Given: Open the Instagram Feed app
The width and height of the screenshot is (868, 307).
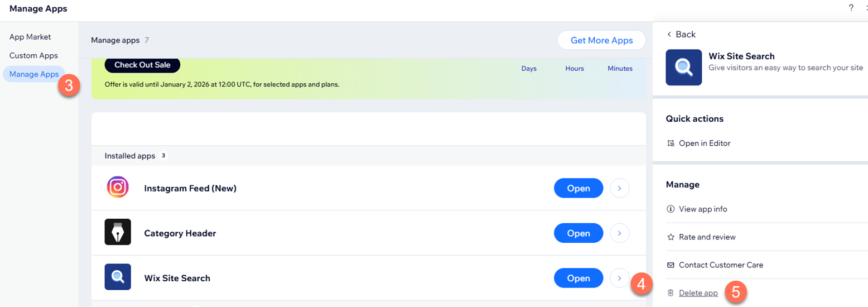Looking at the screenshot, I should [578, 188].
